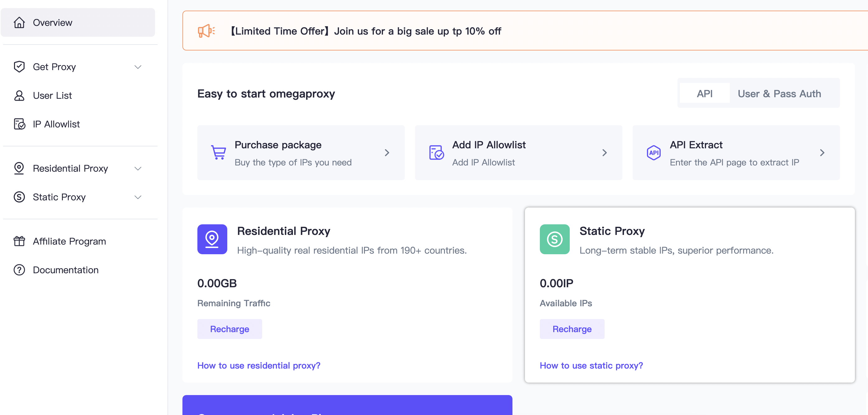Viewport: 868px width, 415px height.
Task: Open 'How to use static proxy?' link
Action: coord(591,365)
